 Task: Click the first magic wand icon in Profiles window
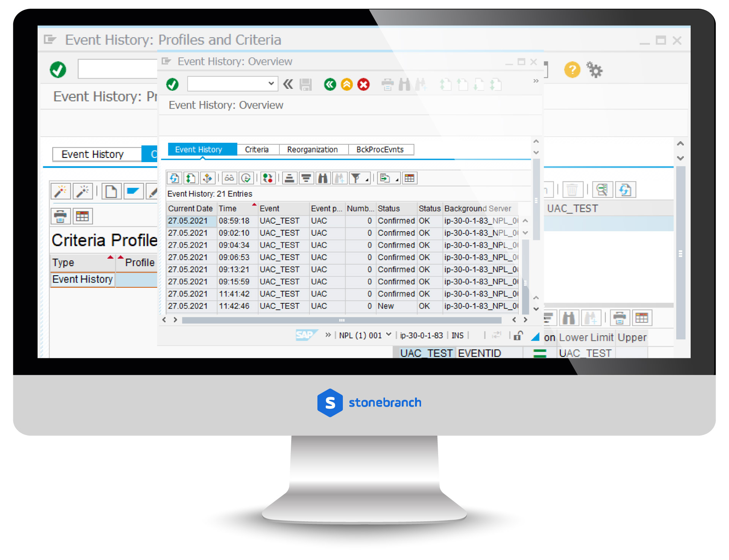pyautogui.click(x=61, y=191)
